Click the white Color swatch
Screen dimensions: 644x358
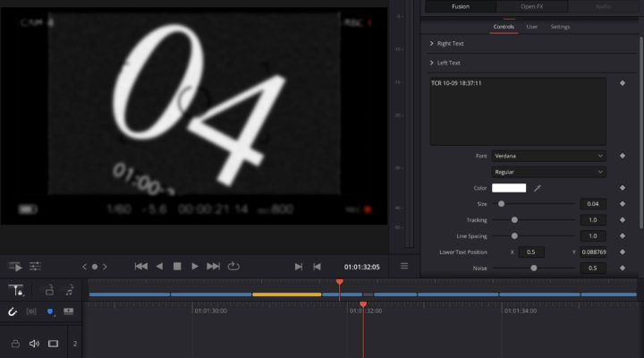509,188
